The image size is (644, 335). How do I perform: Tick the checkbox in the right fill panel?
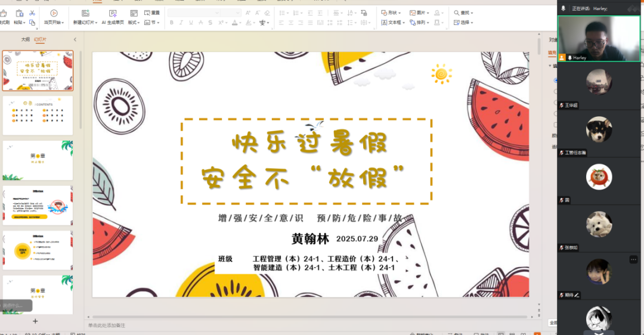[x=556, y=125]
